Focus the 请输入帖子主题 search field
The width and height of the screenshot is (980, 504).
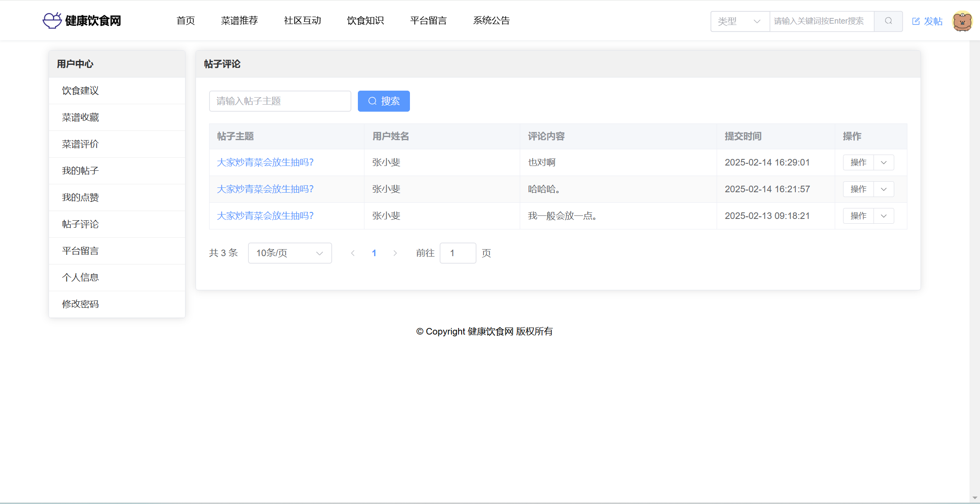point(280,101)
